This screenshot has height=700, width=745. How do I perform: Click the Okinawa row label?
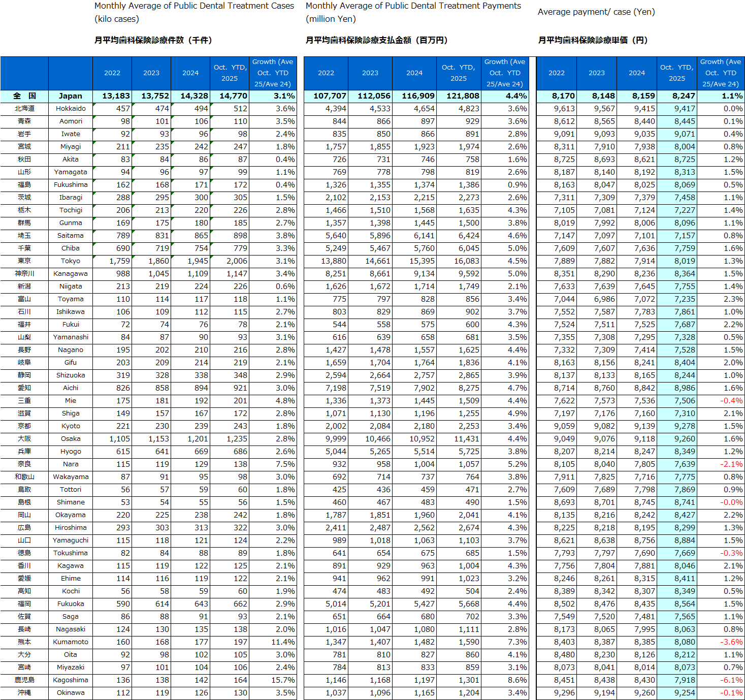(71, 693)
